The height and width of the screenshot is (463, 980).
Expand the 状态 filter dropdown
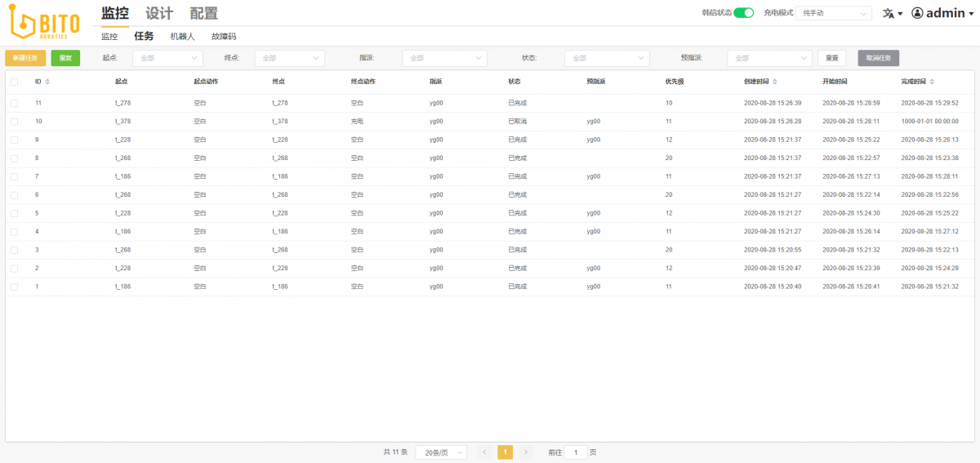[607, 58]
